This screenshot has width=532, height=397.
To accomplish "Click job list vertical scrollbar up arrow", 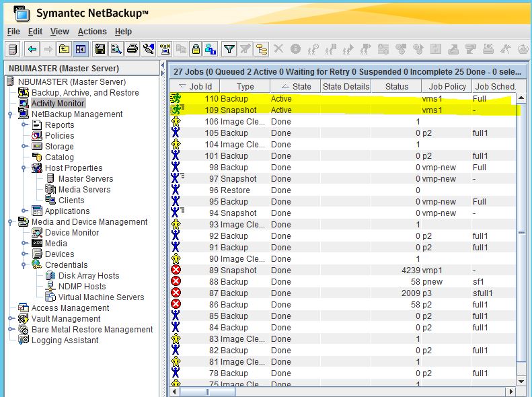I will 521,98.
